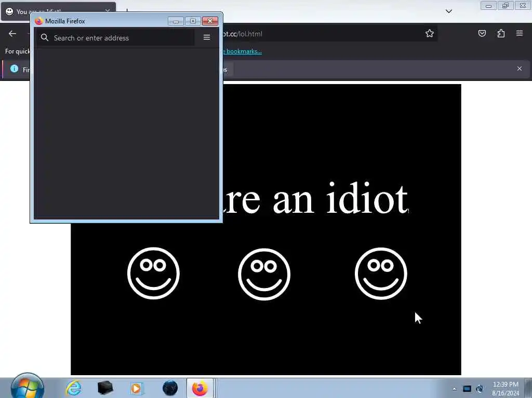Click the Firefox taskbar button
Image resolution: width=532 pixels, height=398 pixels.
pos(200,388)
